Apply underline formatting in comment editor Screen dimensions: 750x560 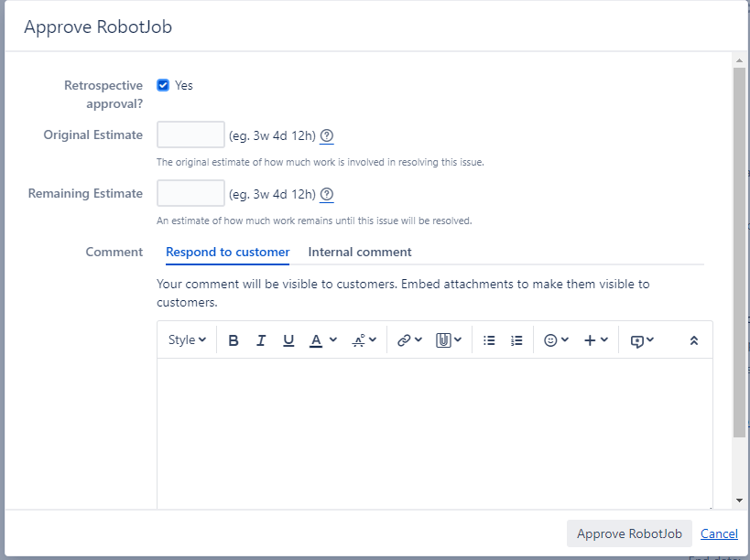(x=288, y=340)
